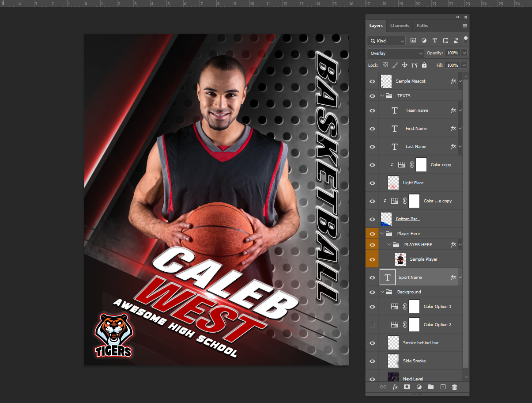Collapse the TEXTS group
The width and height of the screenshot is (532, 403).
pyautogui.click(x=382, y=95)
